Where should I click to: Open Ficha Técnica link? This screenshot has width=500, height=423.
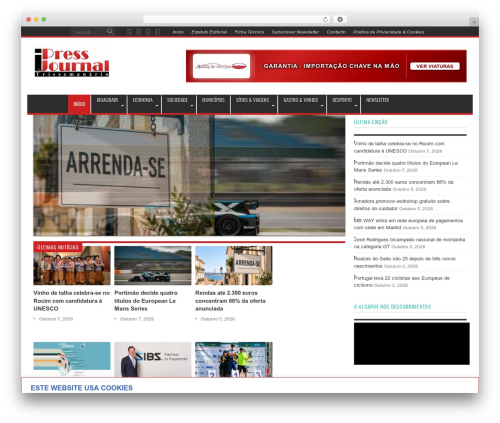249,32
